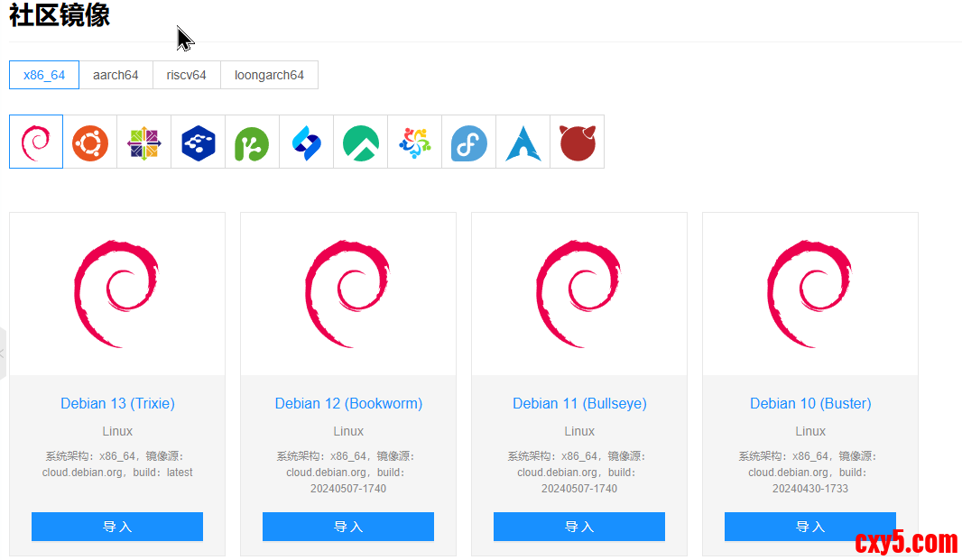
Task: Open the Debian 13 (Trixie) link
Action: point(118,403)
